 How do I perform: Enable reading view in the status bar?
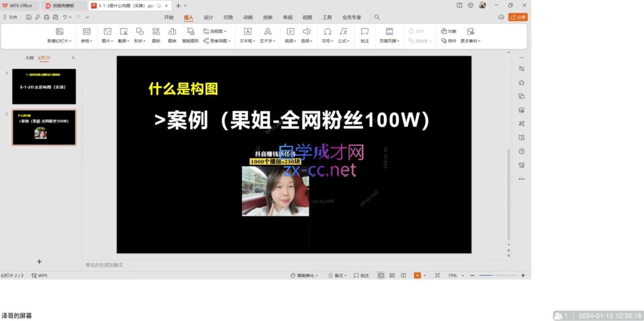(x=402, y=275)
